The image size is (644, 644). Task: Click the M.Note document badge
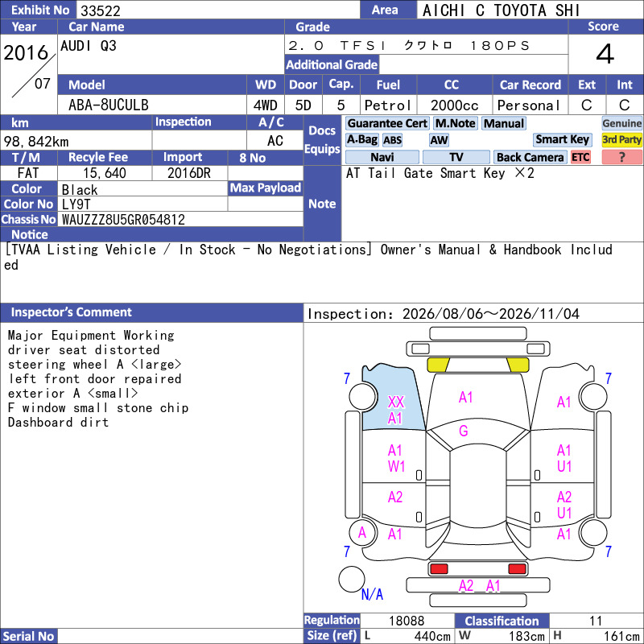point(455,123)
